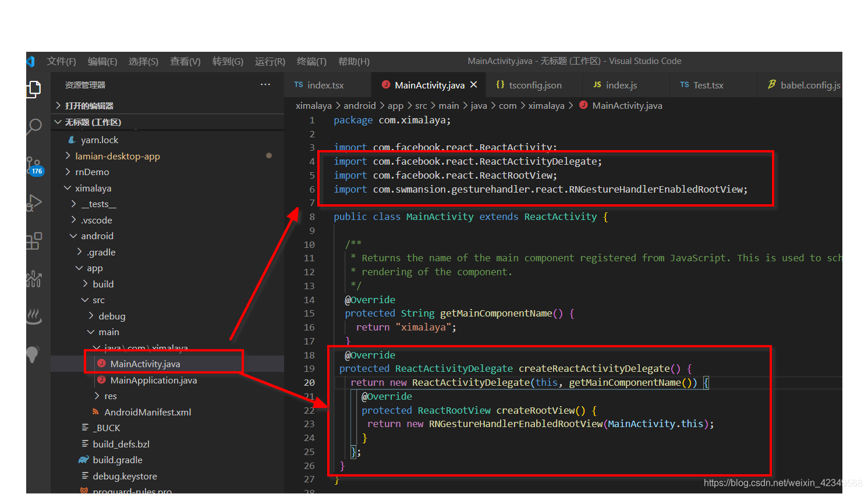
Task: Open the 帮助(H) menu
Action: click(354, 61)
